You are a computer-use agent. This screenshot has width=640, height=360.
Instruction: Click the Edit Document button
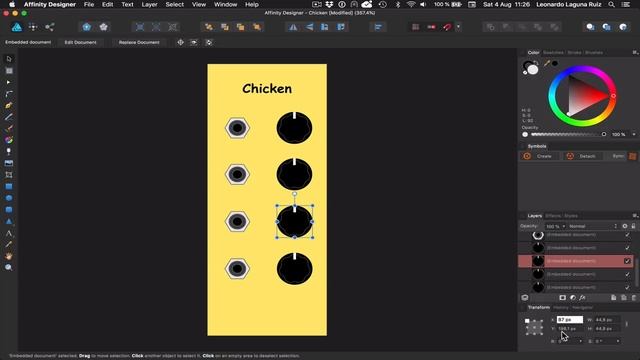pos(80,42)
